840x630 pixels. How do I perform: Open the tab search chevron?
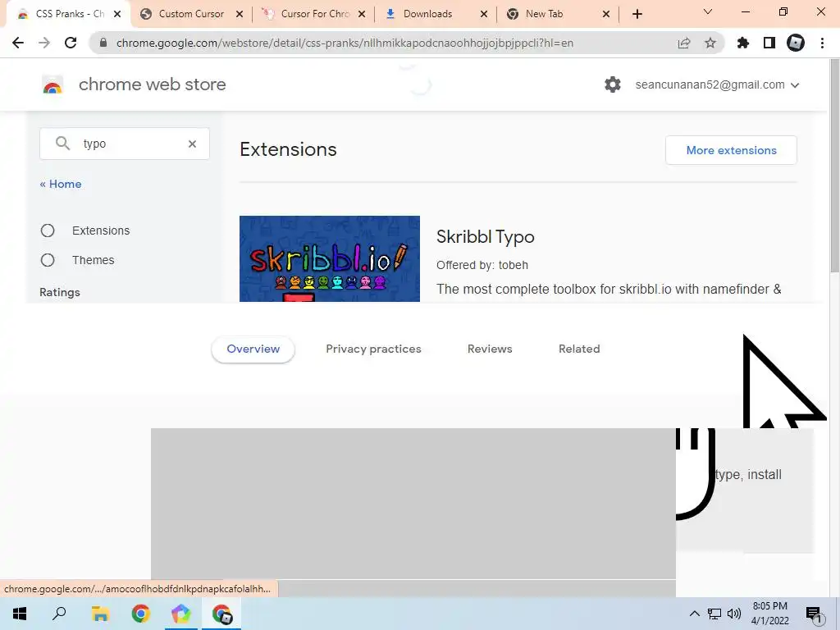click(708, 11)
